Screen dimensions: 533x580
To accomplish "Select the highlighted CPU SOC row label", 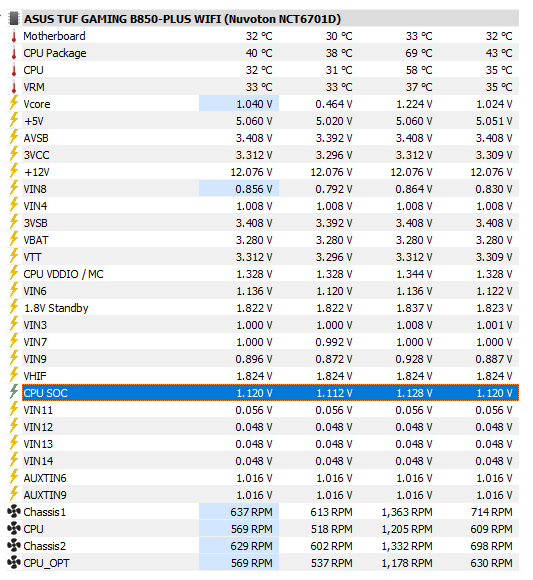I will tap(45, 393).
